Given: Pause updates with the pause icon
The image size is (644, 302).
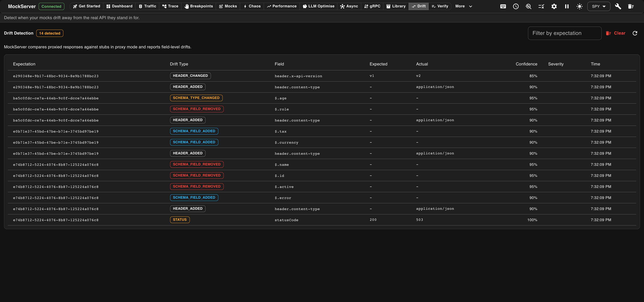Looking at the screenshot, I should point(567,7).
